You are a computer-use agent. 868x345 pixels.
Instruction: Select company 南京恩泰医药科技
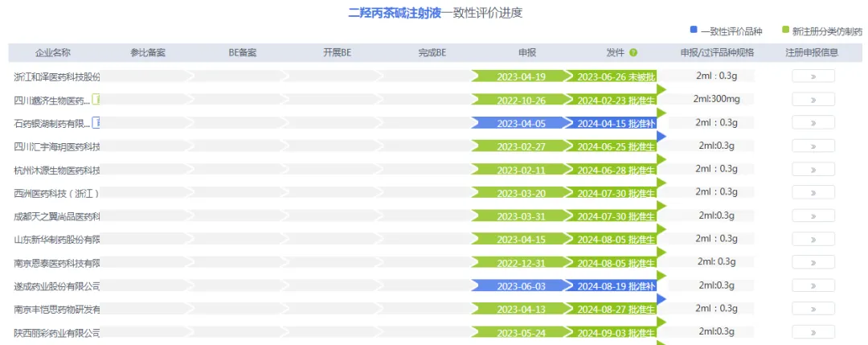click(57, 263)
